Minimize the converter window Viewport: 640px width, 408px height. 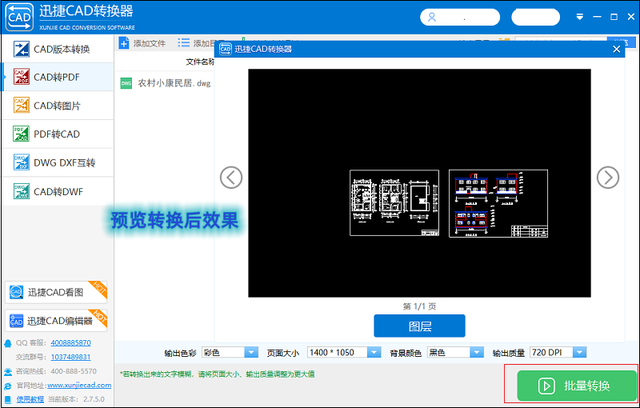coord(597,17)
